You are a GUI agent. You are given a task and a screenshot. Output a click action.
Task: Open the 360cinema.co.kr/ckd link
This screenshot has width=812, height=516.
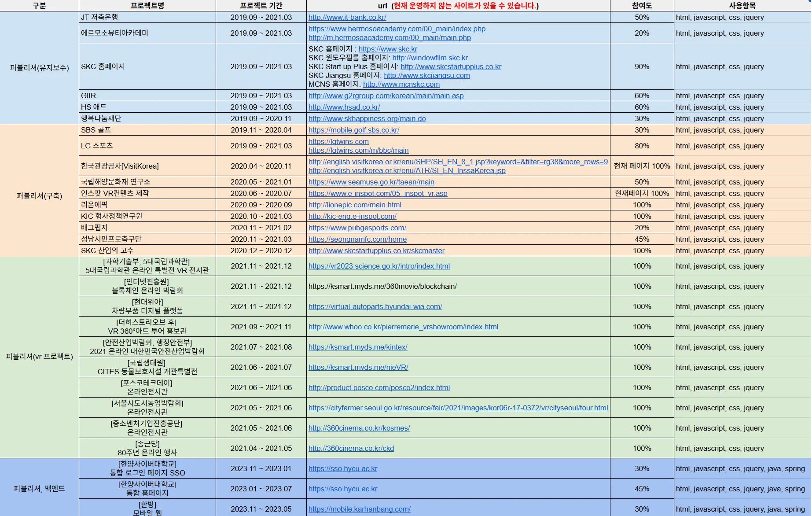pyautogui.click(x=351, y=449)
